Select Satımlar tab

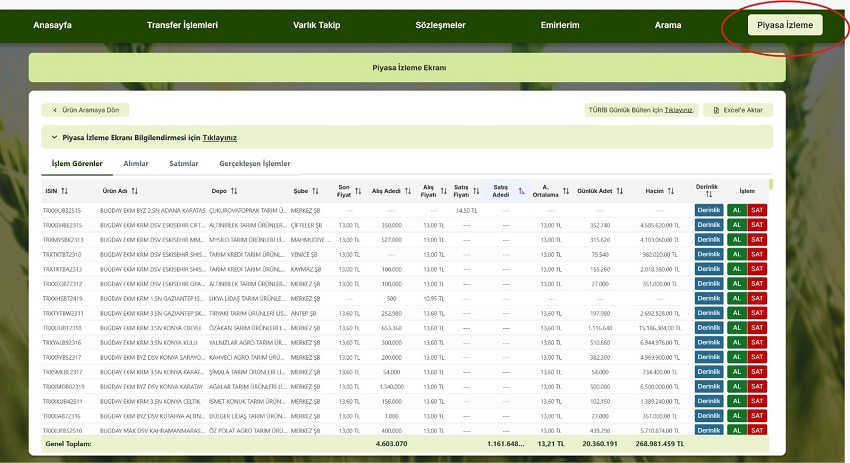coord(184,163)
